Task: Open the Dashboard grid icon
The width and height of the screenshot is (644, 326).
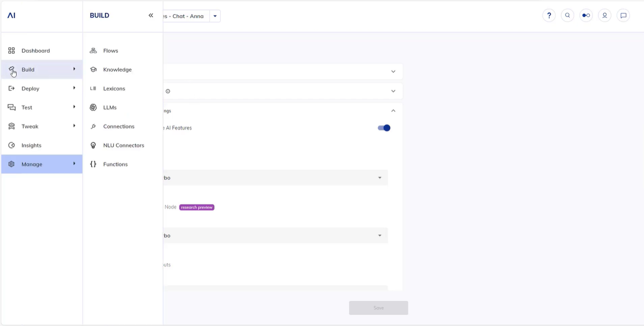Action: (11, 50)
